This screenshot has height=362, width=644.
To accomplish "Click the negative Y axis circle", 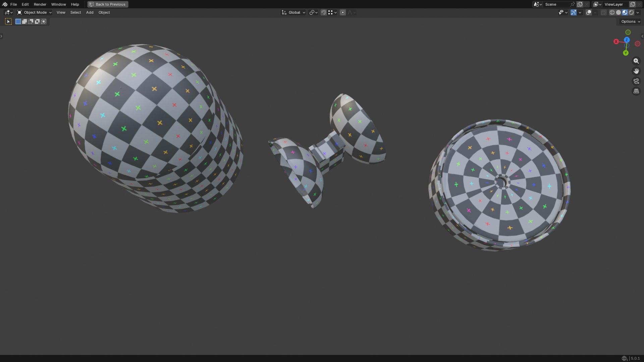I will pyautogui.click(x=628, y=32).
